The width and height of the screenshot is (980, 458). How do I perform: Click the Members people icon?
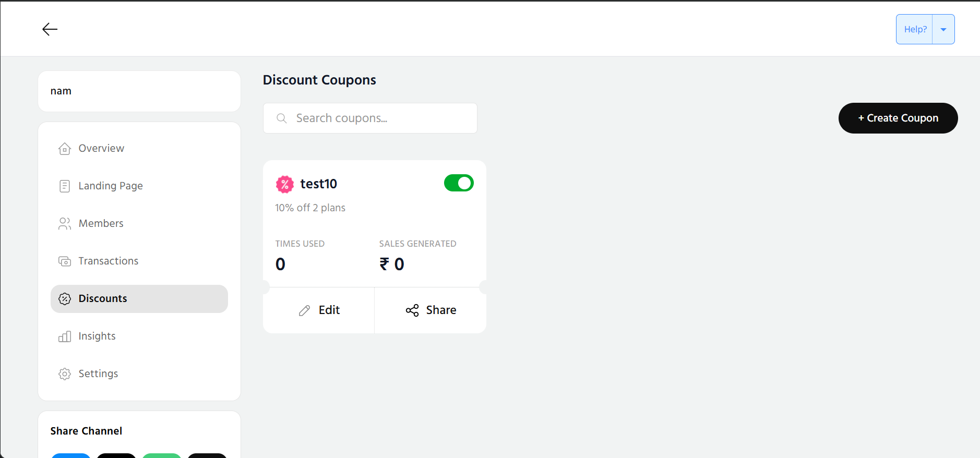coord(65,224)
